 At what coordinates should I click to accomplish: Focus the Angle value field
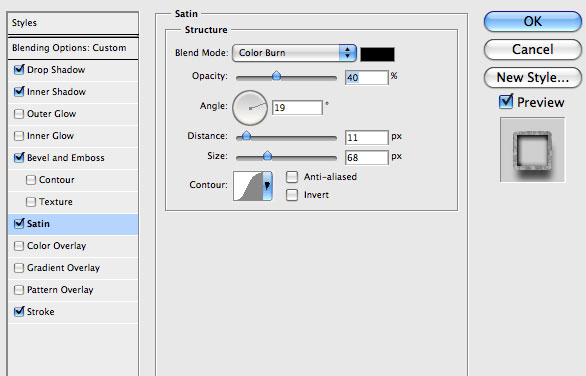pos(297,108)
